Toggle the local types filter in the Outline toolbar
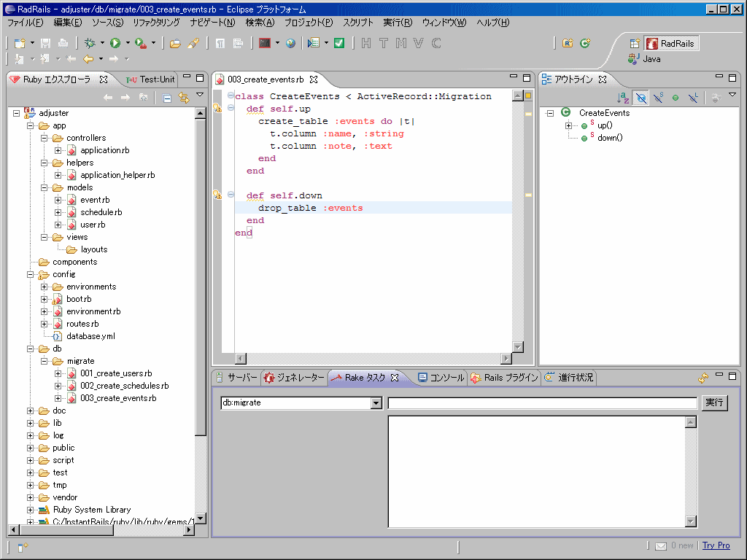This screenshot has width=747, height=560. coord(693,97)
